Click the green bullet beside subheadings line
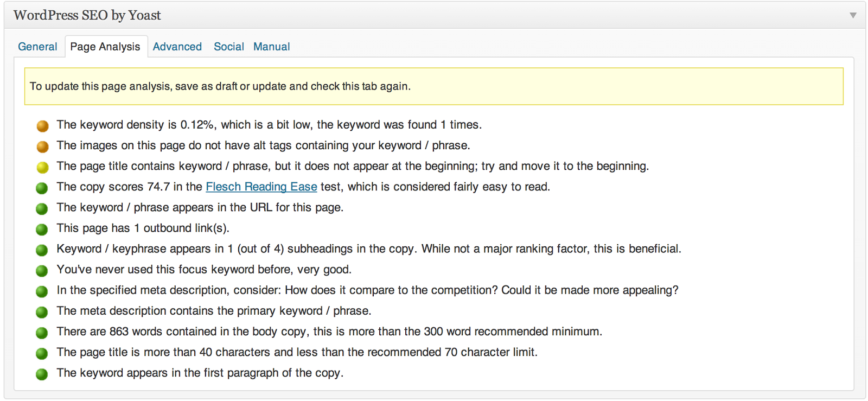The width and height of the screenshot is (868, 401). click(x=42, y=250)
